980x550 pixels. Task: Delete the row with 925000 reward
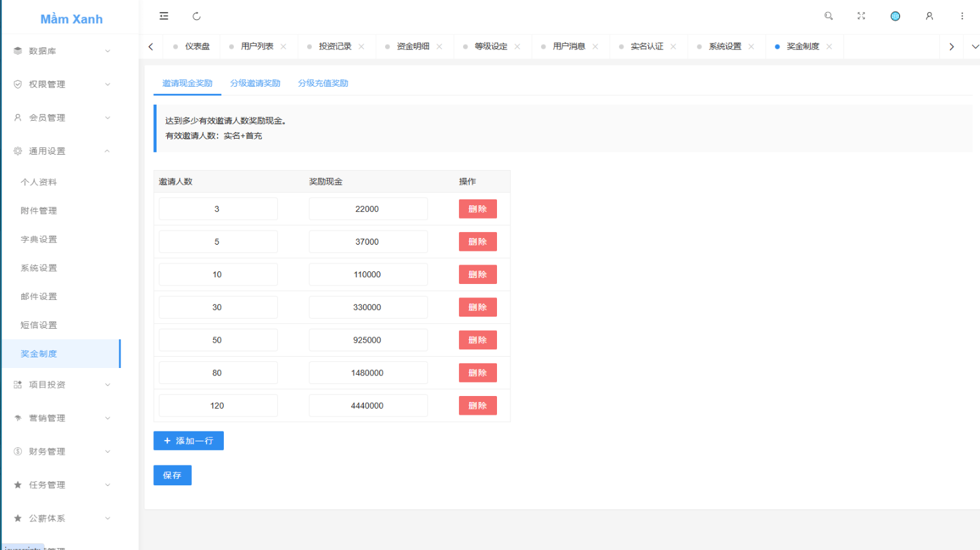478,340
